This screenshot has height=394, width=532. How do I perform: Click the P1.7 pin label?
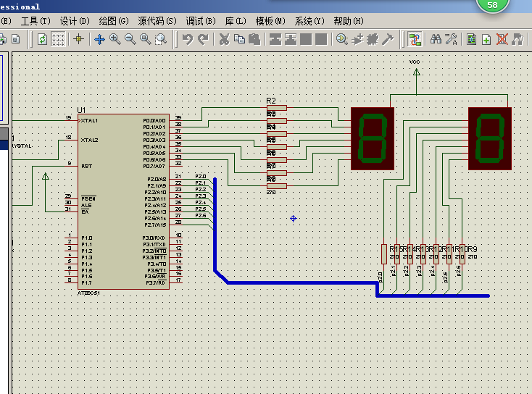pyautogui.click(x=86, y=282)
